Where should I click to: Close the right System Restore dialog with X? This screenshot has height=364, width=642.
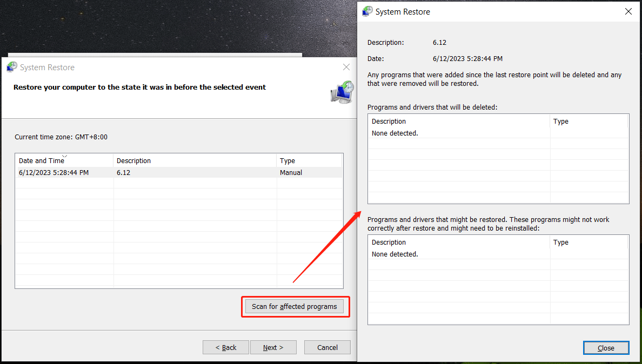tap(628, 11)
